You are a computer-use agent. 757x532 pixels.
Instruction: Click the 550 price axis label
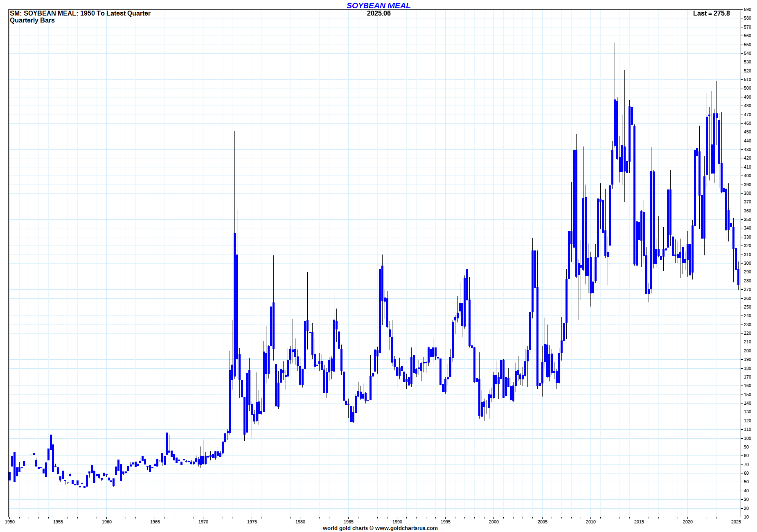748,45
